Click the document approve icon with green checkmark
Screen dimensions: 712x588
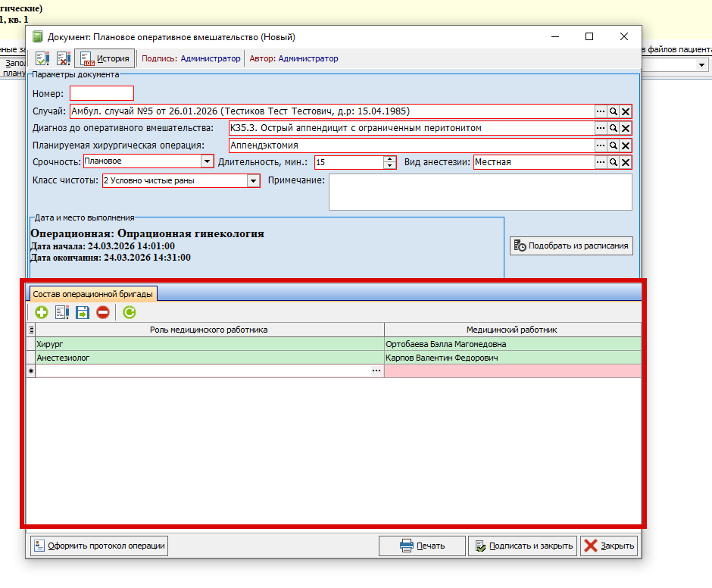(43, 58)
